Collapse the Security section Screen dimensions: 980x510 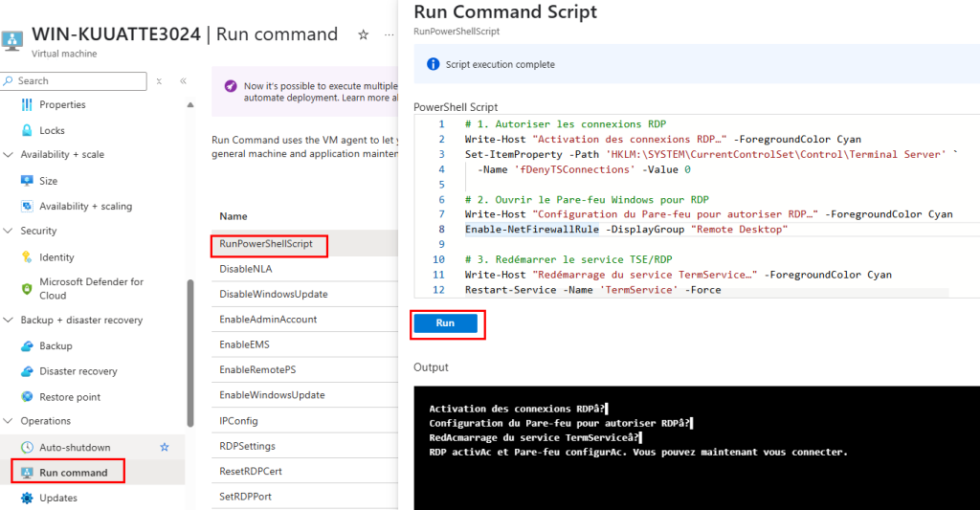click(8, 231)
